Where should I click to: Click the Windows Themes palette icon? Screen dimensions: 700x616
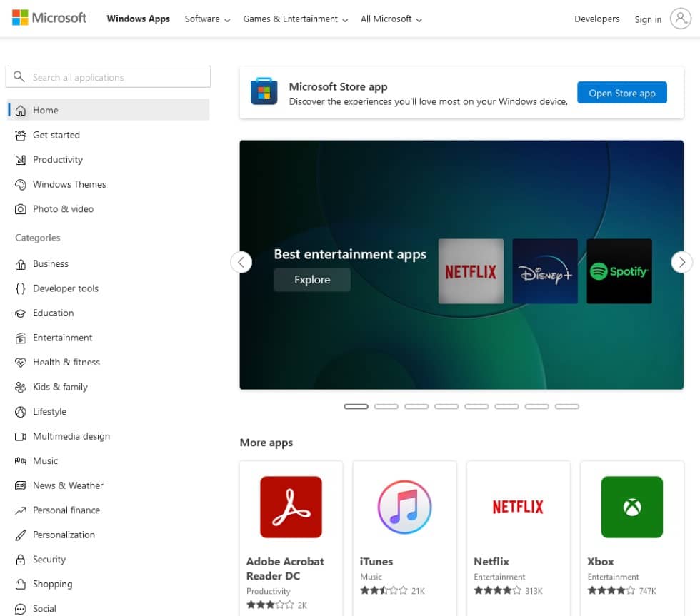[x=21, y=184]
